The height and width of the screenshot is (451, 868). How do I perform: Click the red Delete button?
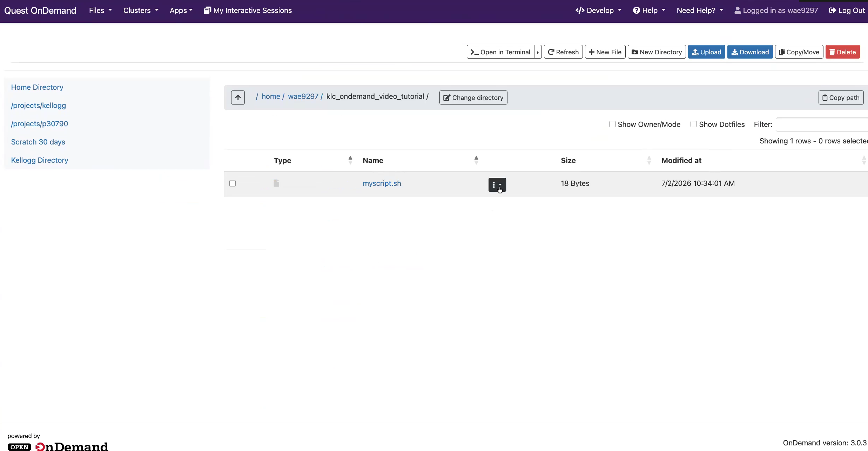click(x=842, y=52)
